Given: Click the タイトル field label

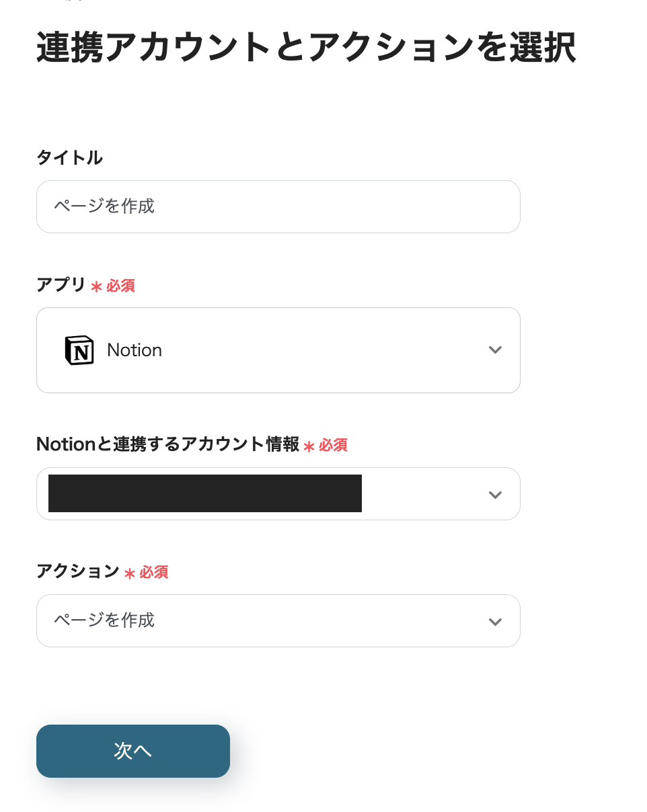Looking at the screenshot, I should tap(69, 158).
